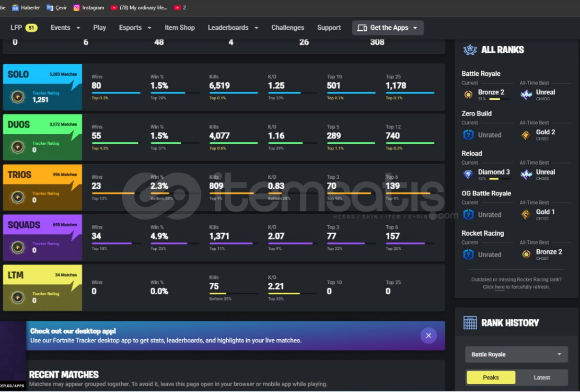This screenshot has width=580, height=392.
Task: Click the Zero Build Unrated rank icon
Action: tap(468, 135)
